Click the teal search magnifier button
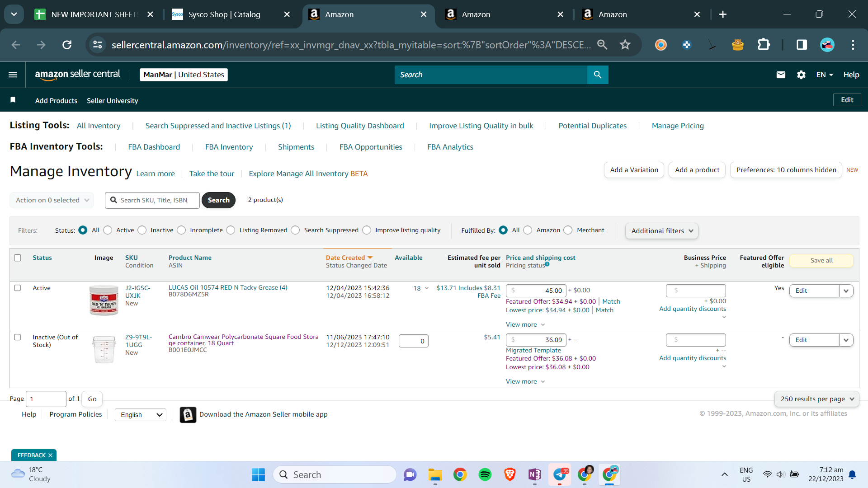This screenshot has height=488, width=868. [x=598, y=75]
